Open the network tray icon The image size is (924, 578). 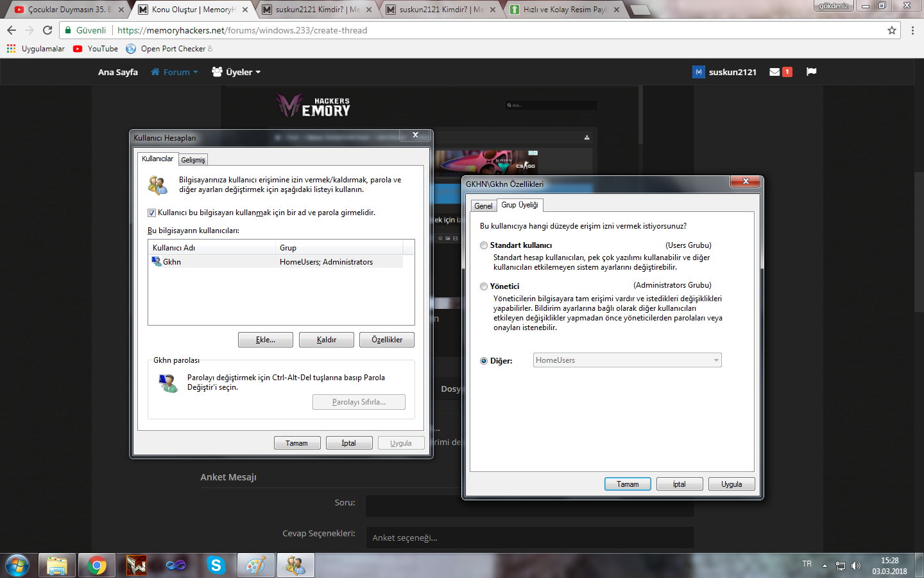point(840,566)
